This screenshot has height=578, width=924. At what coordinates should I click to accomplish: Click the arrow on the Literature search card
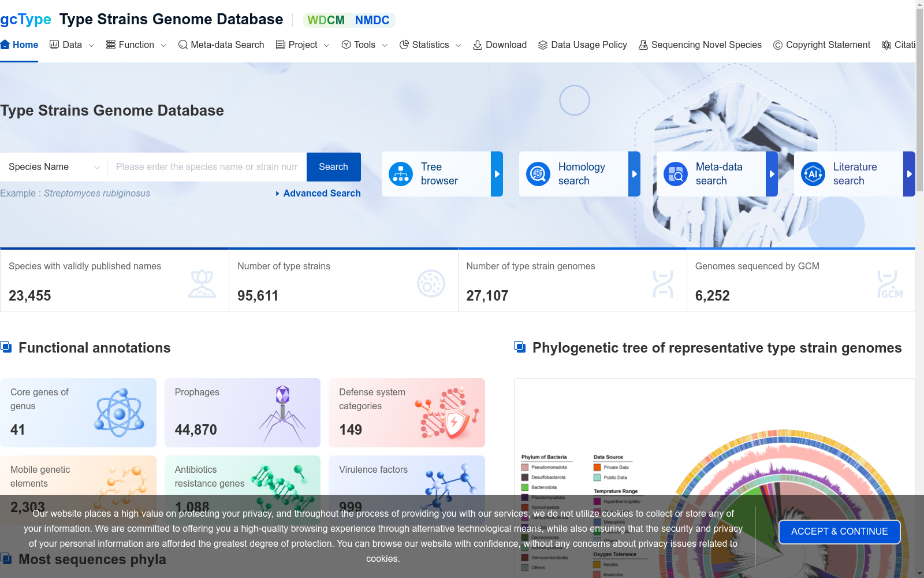pos(909,174)
